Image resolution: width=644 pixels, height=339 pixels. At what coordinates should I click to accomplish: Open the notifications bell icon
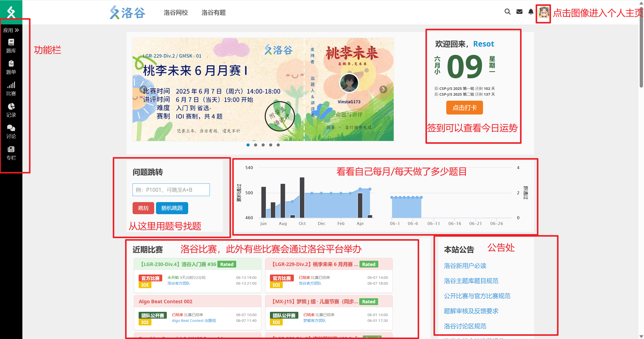click(531, 12)
